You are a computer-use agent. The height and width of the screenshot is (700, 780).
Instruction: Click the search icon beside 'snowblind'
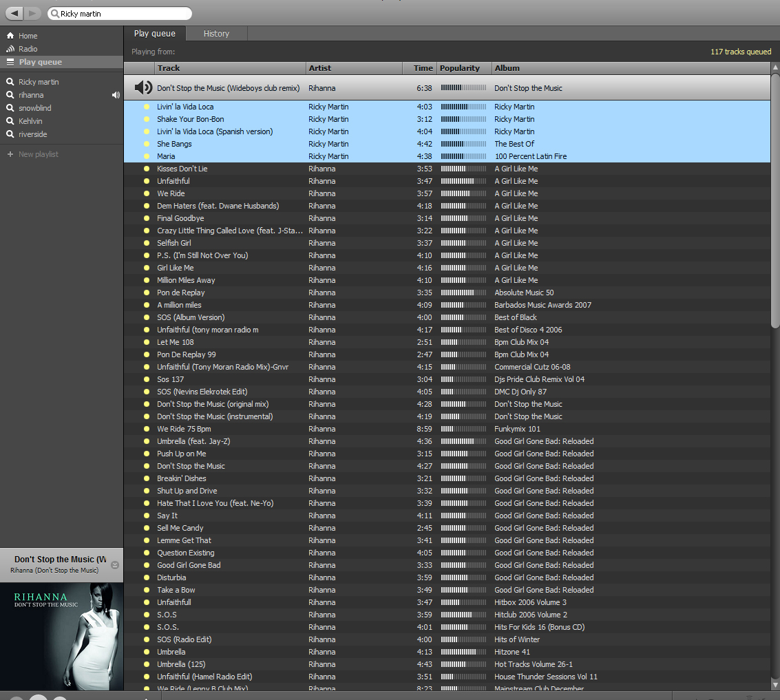pyautogui.click(x=10, y=108)
